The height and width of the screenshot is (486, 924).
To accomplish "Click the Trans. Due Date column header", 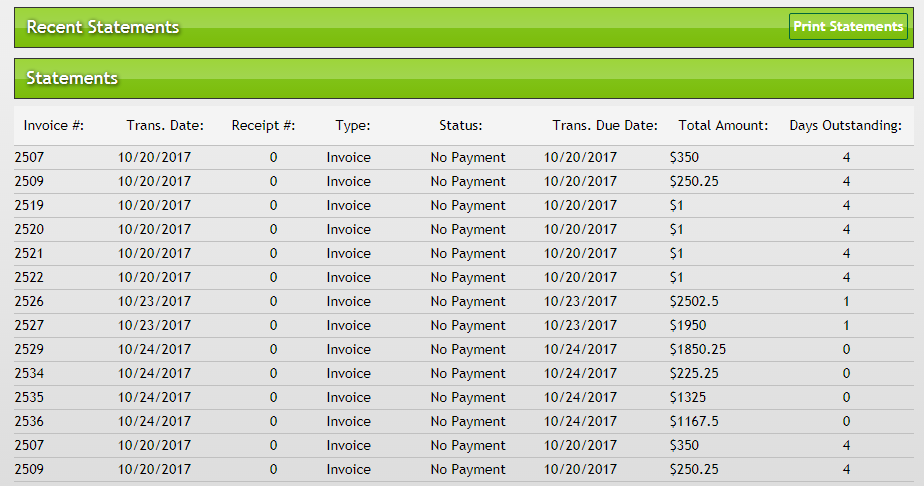I will pyautogui.click(x=605, y=126).
